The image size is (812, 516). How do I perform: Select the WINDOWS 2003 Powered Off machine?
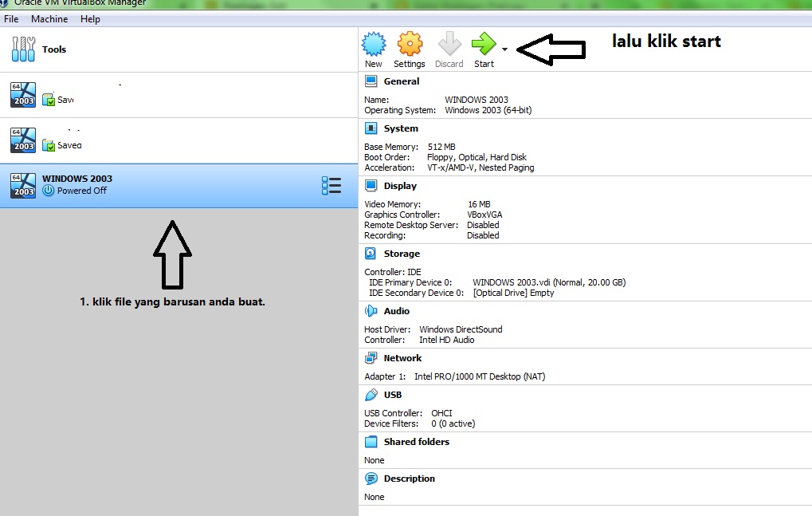178,186
